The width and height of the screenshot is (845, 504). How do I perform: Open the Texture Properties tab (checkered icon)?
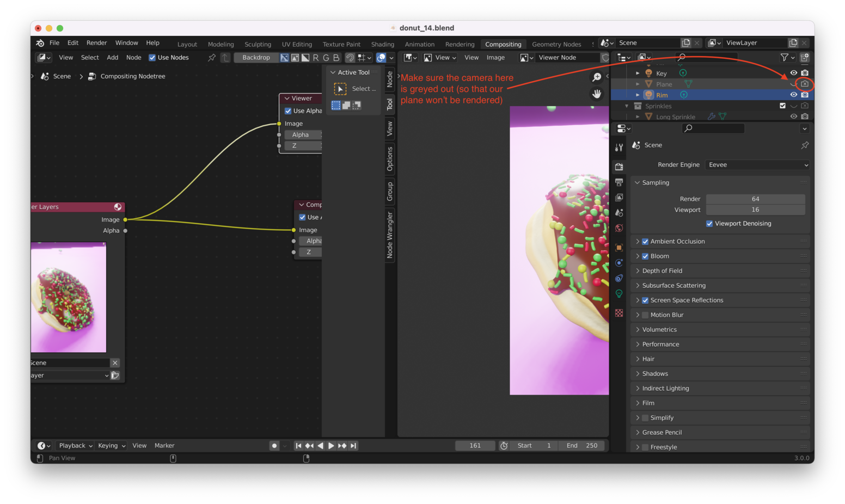(x=619, y=313)
